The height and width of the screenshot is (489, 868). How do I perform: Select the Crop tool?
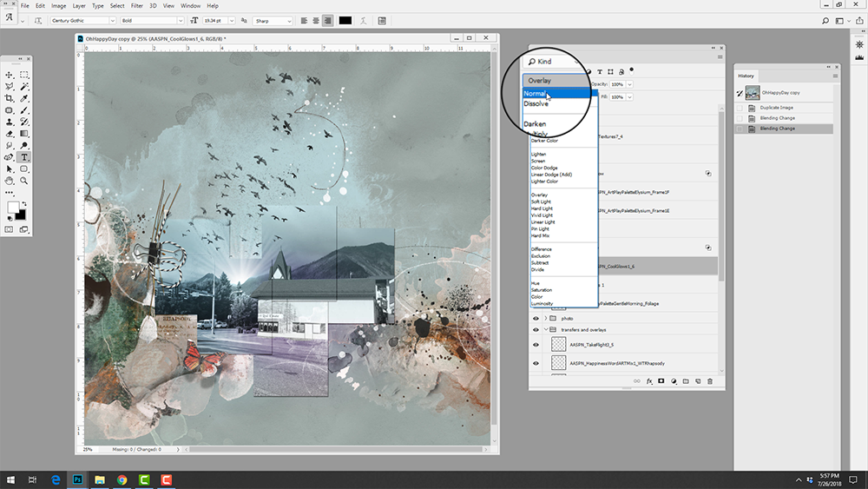tap(10, 98)
